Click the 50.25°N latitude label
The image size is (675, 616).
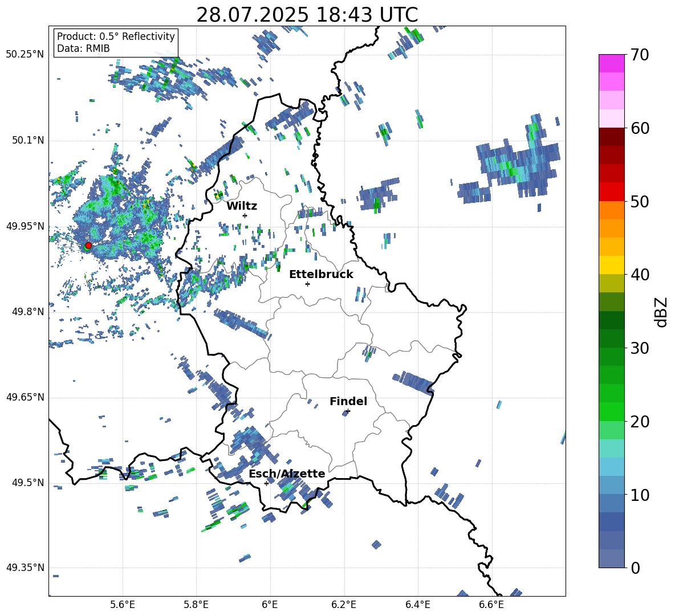[x=25, y=55]
